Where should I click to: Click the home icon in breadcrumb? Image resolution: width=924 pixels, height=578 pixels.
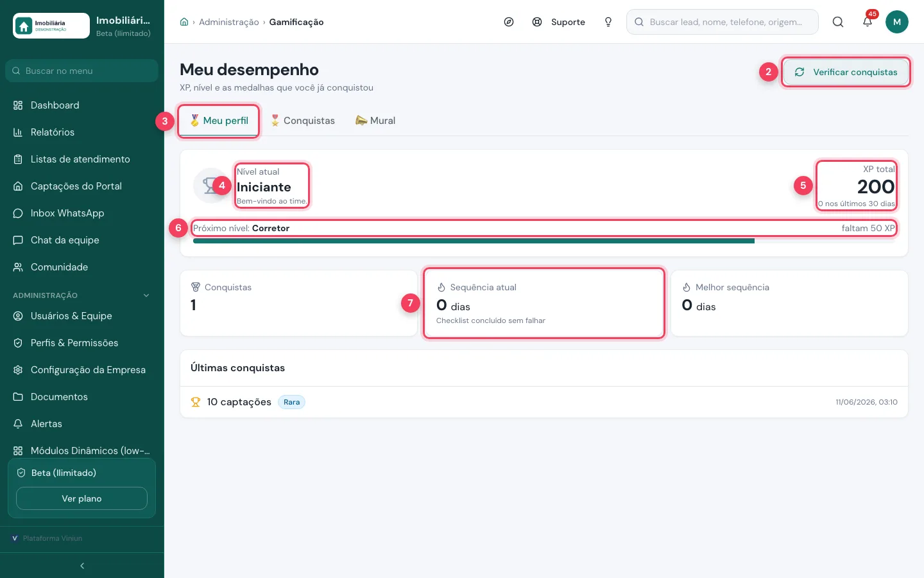pyautogui.click(x=184, y=22)
